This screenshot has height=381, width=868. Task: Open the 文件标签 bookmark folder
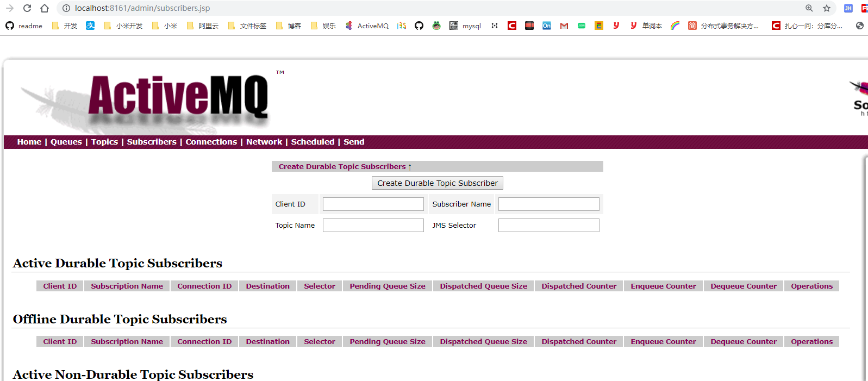(x=247, y=26)
